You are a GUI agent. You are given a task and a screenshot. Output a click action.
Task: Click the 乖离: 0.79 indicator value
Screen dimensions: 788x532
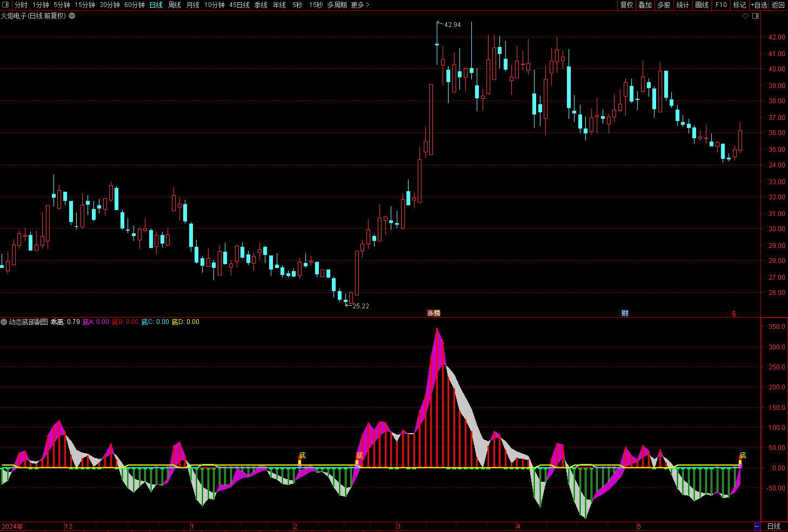65,322
